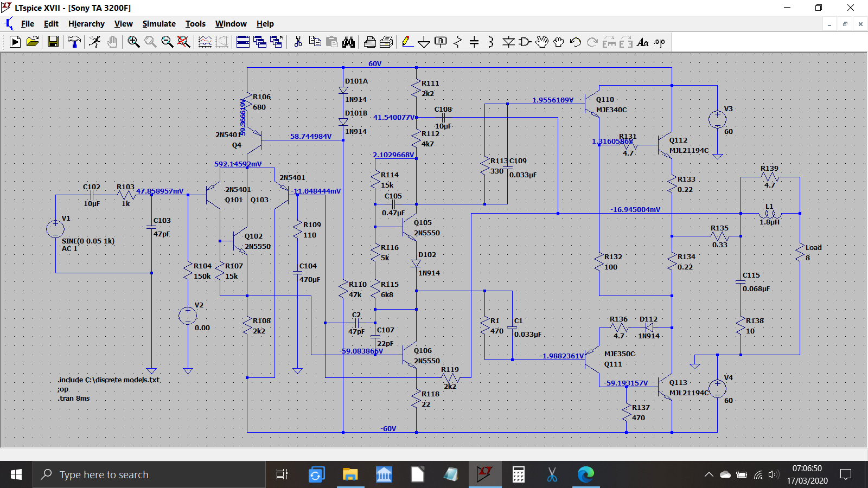The height and width of the screenshot is (488, 868).
Task: Open the Hierarchy menu
Action: (x=86, y=24)
